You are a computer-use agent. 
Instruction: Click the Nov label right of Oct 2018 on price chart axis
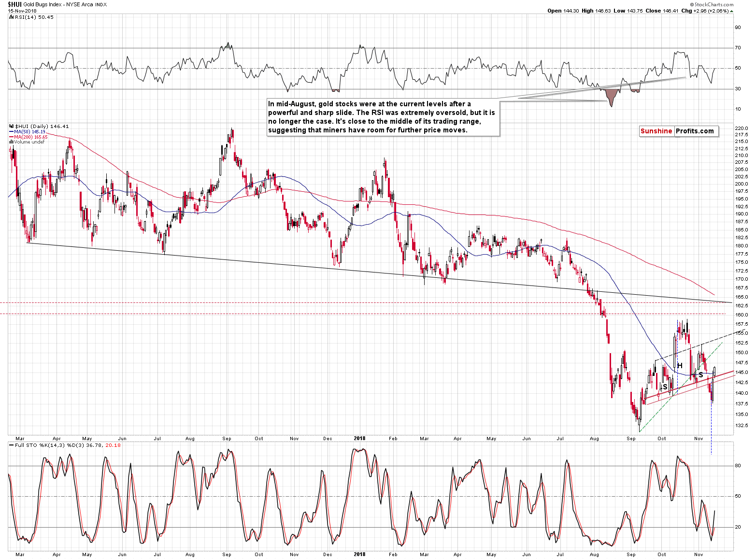[699, 439]
